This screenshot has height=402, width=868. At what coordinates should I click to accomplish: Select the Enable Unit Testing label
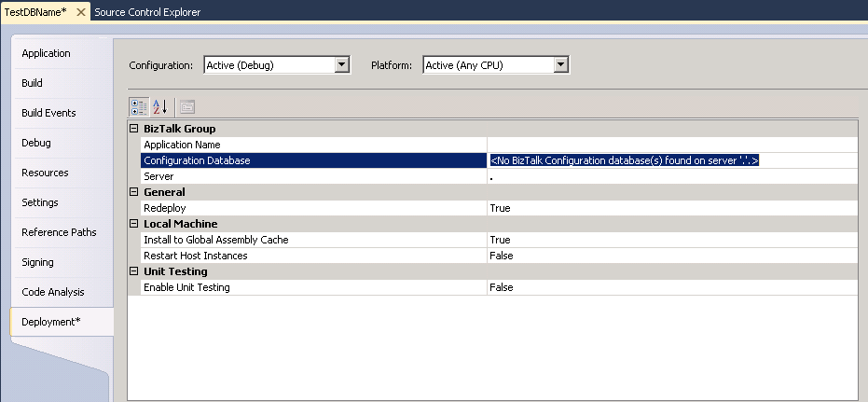click(x=314, y=287)
